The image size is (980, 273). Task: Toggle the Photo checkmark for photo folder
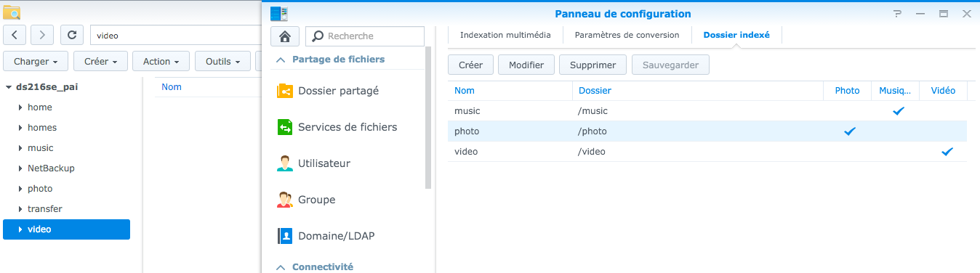coord(849,131)
